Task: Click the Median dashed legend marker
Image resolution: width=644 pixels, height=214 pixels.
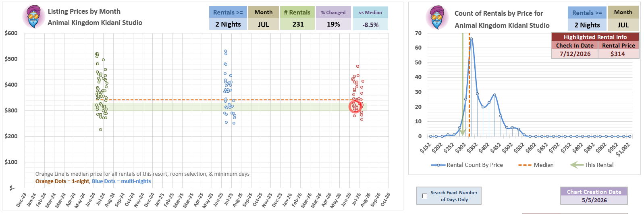Action: [525, 165]
